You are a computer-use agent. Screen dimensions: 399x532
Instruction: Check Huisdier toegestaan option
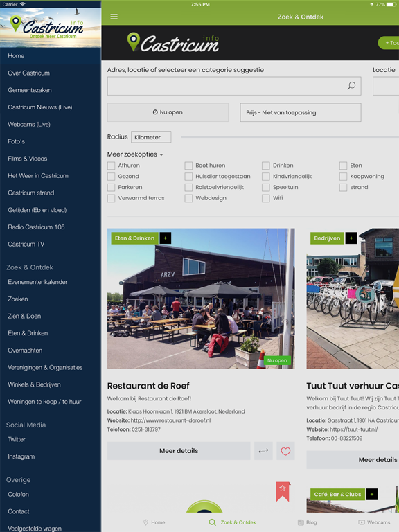click(188, 177)
